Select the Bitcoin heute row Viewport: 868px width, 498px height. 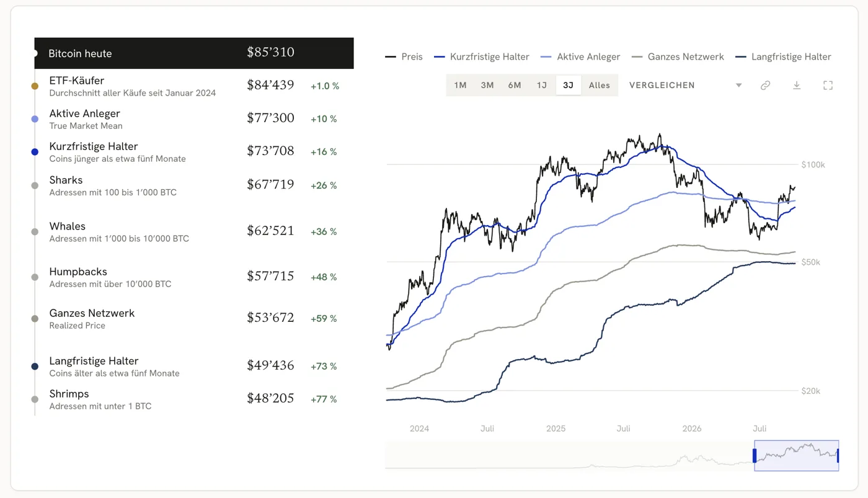(x=194, y=53)
